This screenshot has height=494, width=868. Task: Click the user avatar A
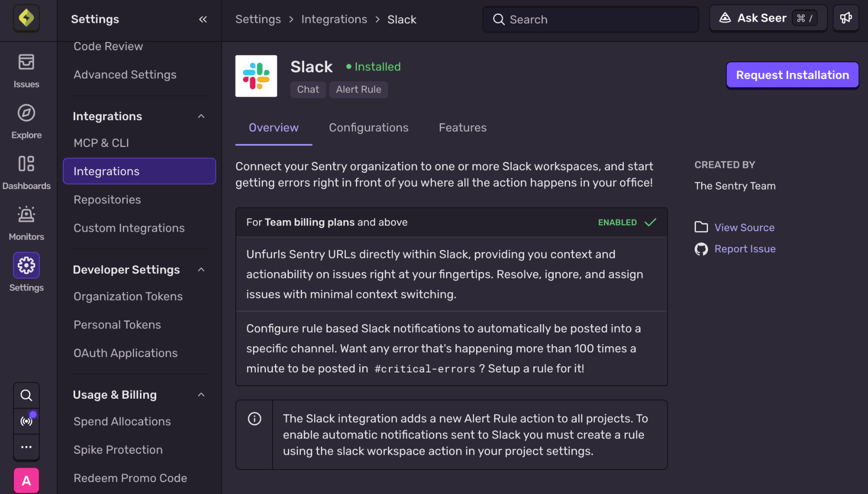(x=26, y=481)
